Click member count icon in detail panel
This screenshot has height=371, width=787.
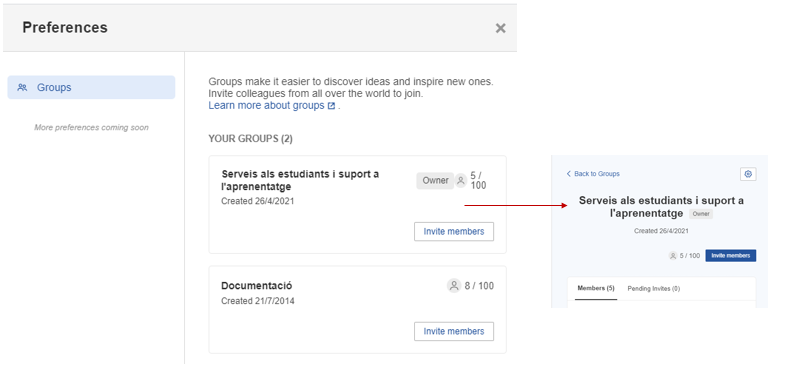673,256
